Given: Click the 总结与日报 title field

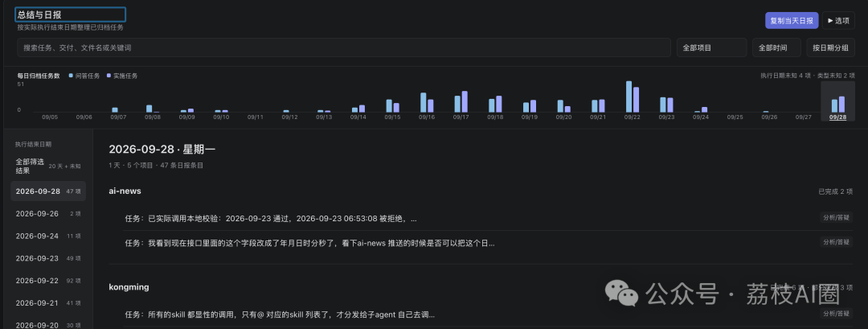Looking at the screenshot, I should point(70,14).
